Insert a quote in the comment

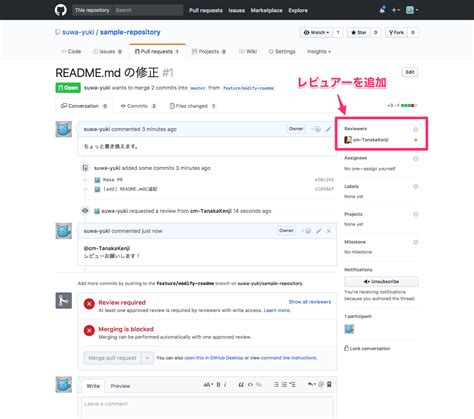pos(241,384)
